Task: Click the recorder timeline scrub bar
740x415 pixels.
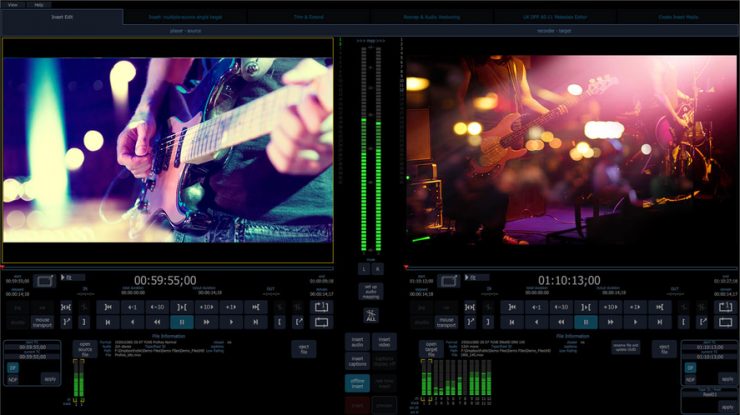Action: (x=570, y=267)
